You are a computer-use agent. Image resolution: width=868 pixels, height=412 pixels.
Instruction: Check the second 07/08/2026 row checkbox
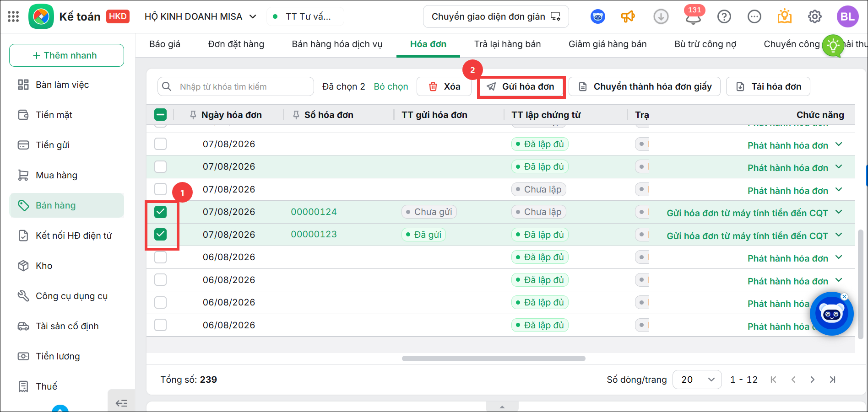[161, 166]
